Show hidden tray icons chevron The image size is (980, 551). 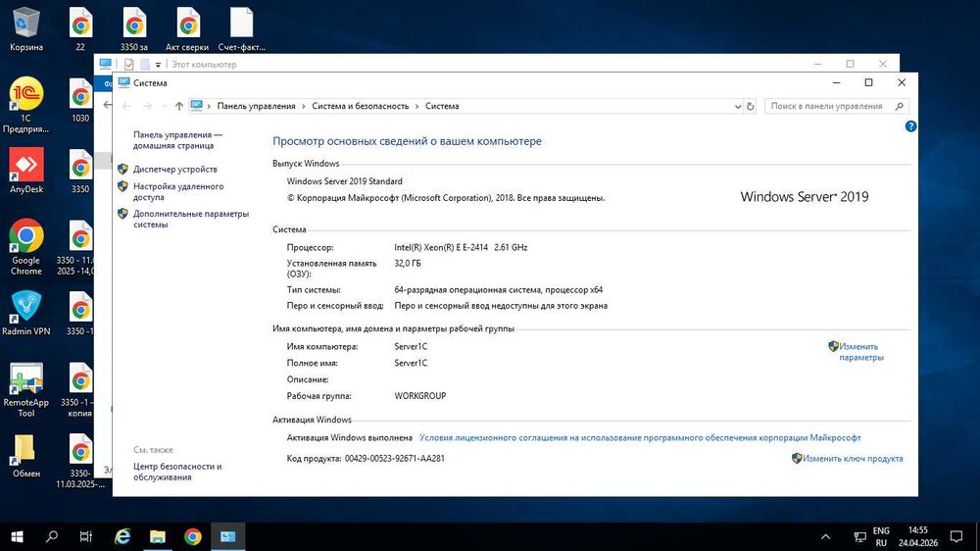click(x=825, y=536)
